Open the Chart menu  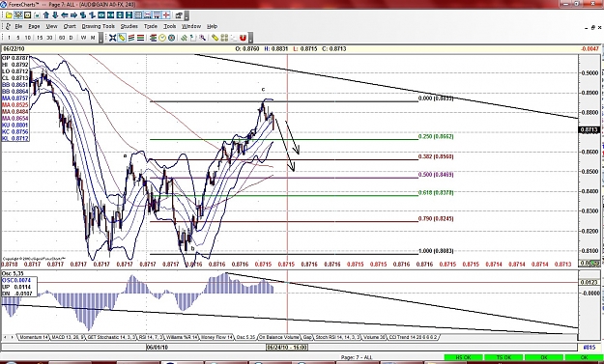[x=70, y=26]
